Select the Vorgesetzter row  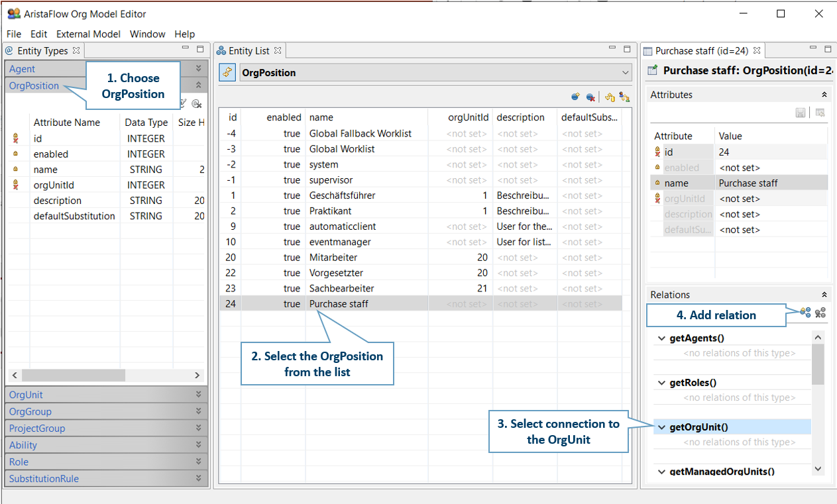[420, 273]
